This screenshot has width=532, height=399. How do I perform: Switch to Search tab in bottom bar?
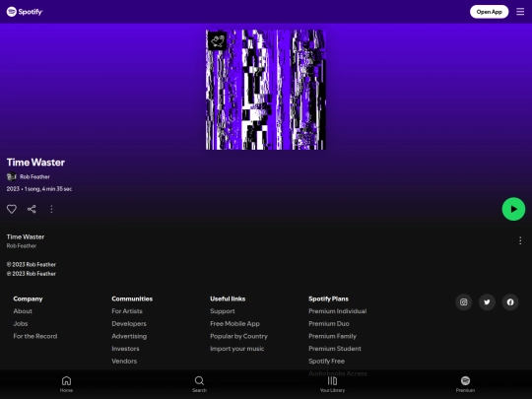point(199,384)
